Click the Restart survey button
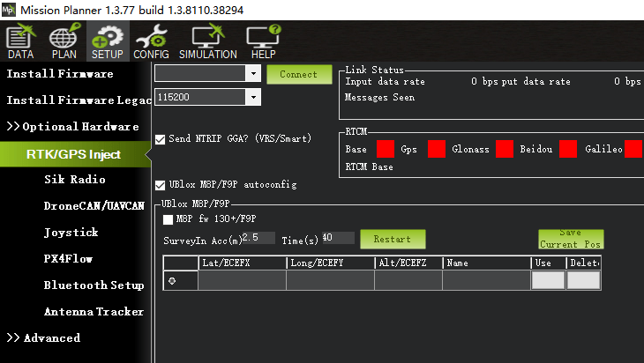 393,239
